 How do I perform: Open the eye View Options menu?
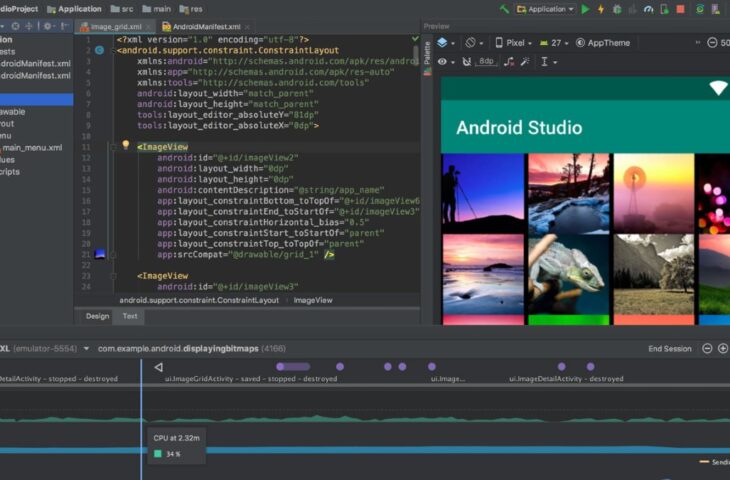coord(446,61)
